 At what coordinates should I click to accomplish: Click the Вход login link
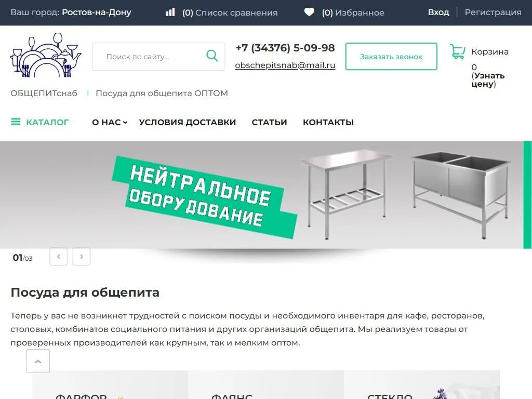438,12
